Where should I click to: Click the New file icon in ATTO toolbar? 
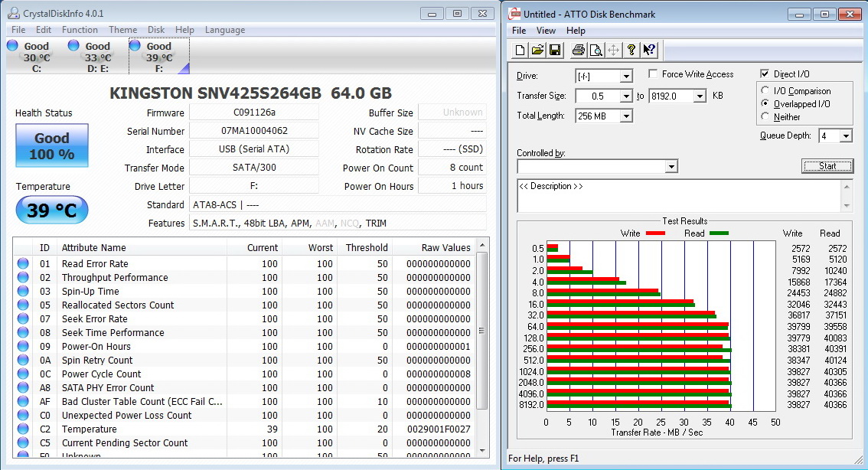(520, 51)
